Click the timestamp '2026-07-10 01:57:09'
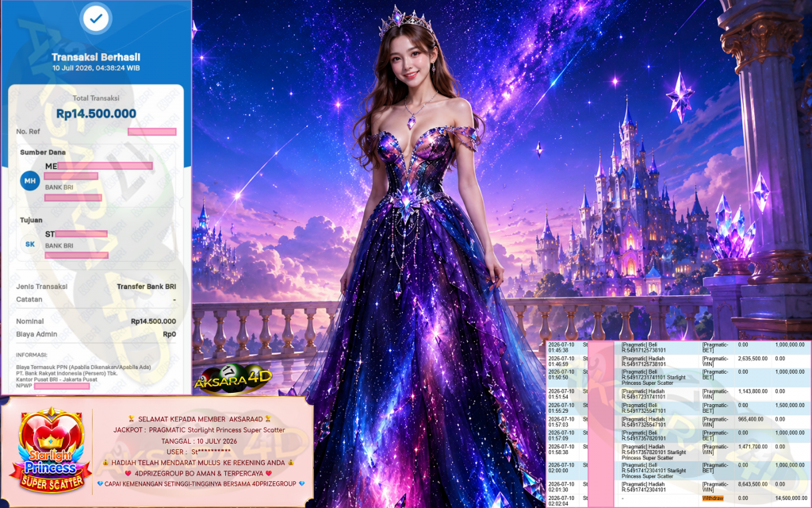This screenshot has height=508, width=812. pos(561,436)
